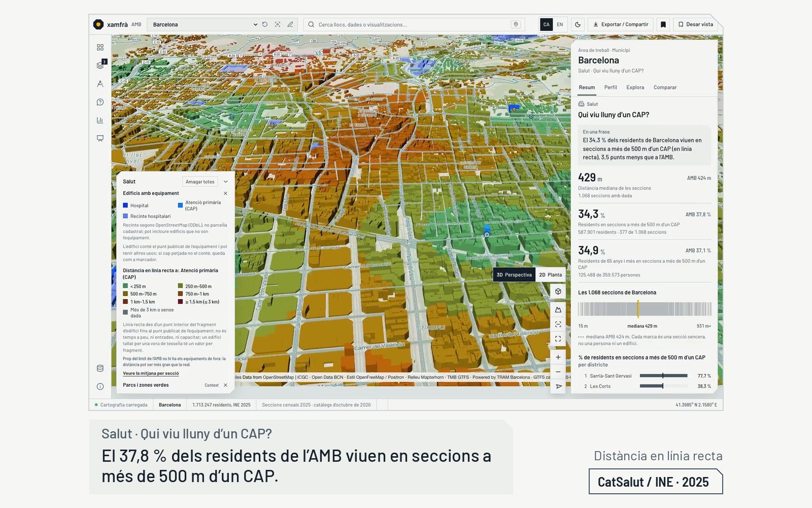This screenshot has height=508, width=812.
Task: Click the Amagar totes button
Action: (200, 182)
